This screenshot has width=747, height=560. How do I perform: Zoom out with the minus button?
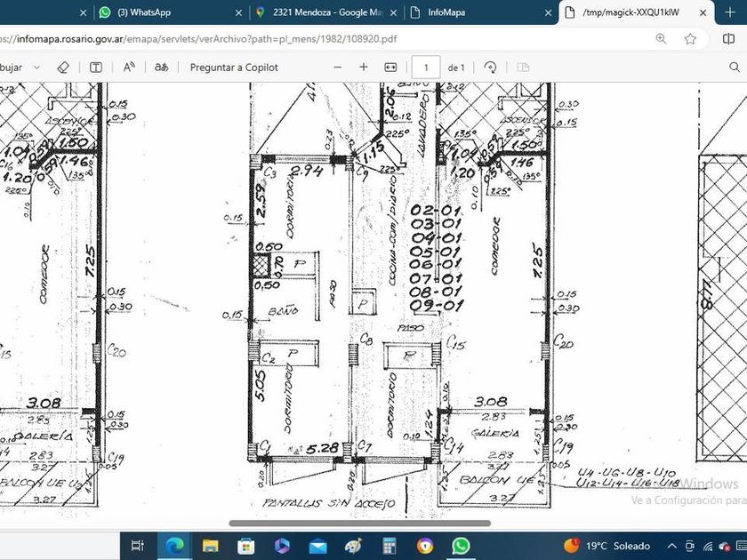[337, 68]
